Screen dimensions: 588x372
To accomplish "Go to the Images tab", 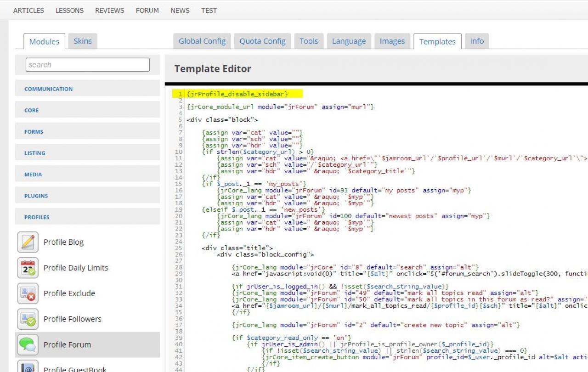I will pos(392,41).
